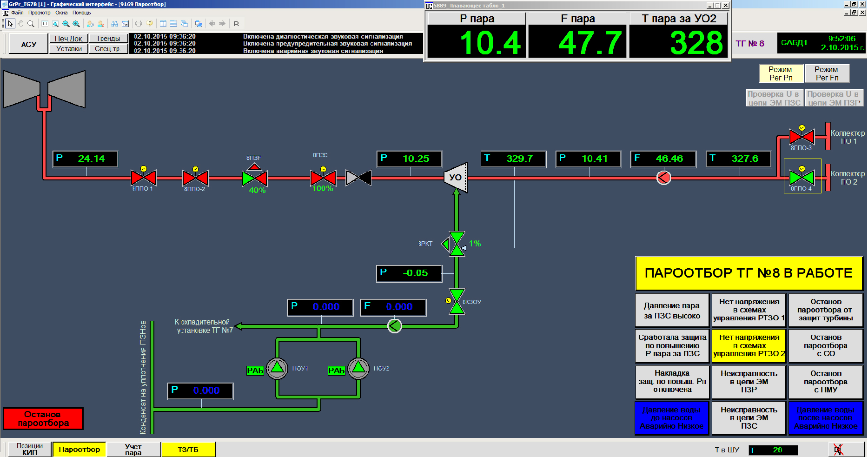Click the user logout icon

100,24
